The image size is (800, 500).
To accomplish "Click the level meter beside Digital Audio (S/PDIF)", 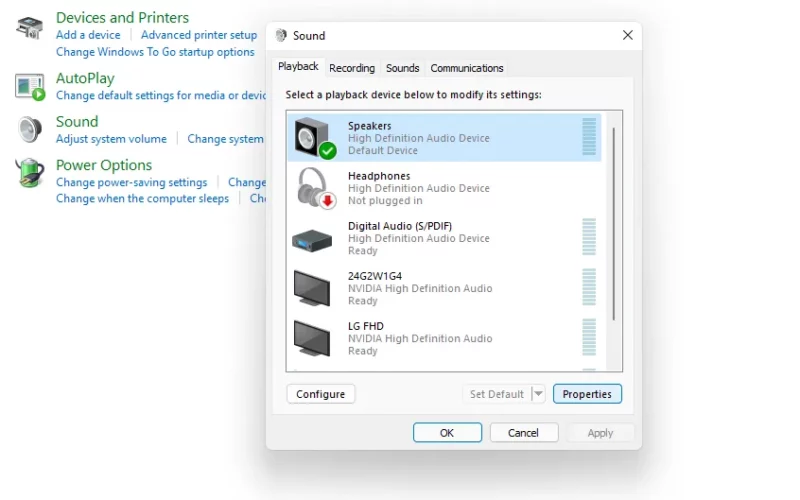I will click(589, 237).
